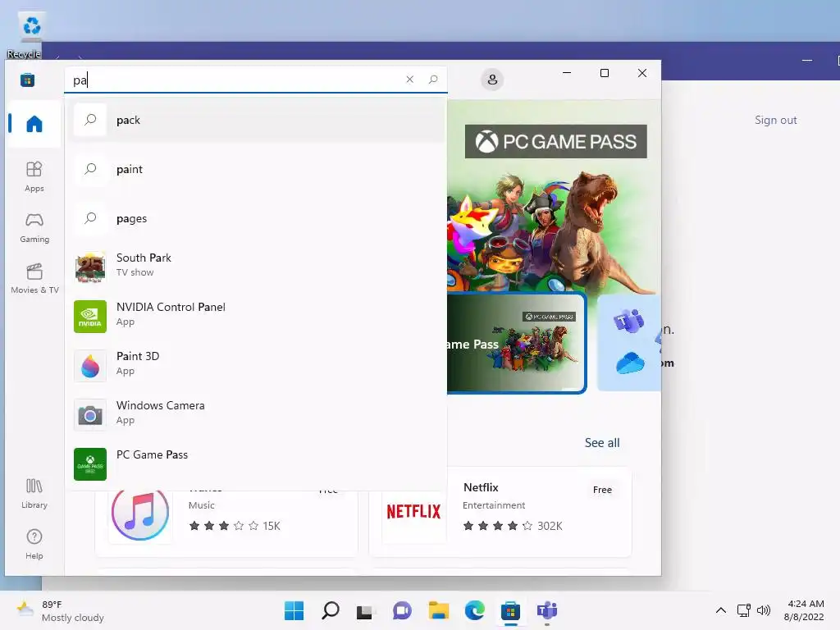Open the Library in sidebar
The height and width of the screenshot is (630, 840).
click(34, 493)
